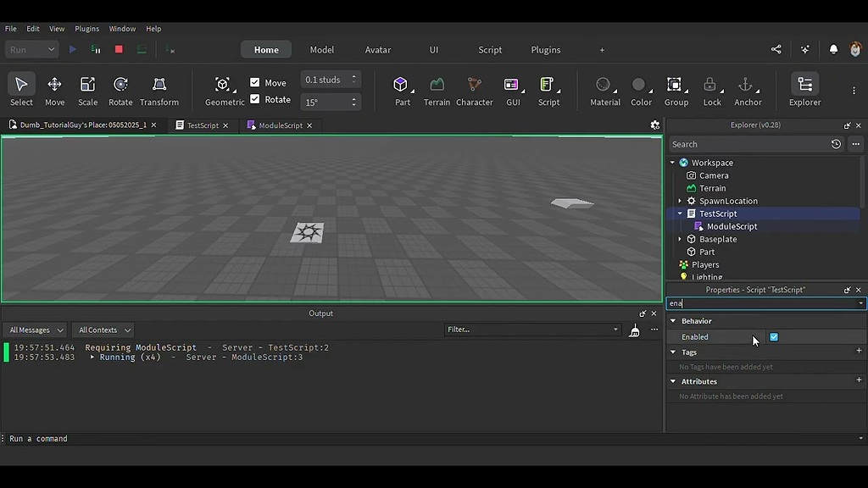This screenshot has width=868, height=488.
Task: Toggle the Rotate snapping checkbox
Action: pos(255,99)
